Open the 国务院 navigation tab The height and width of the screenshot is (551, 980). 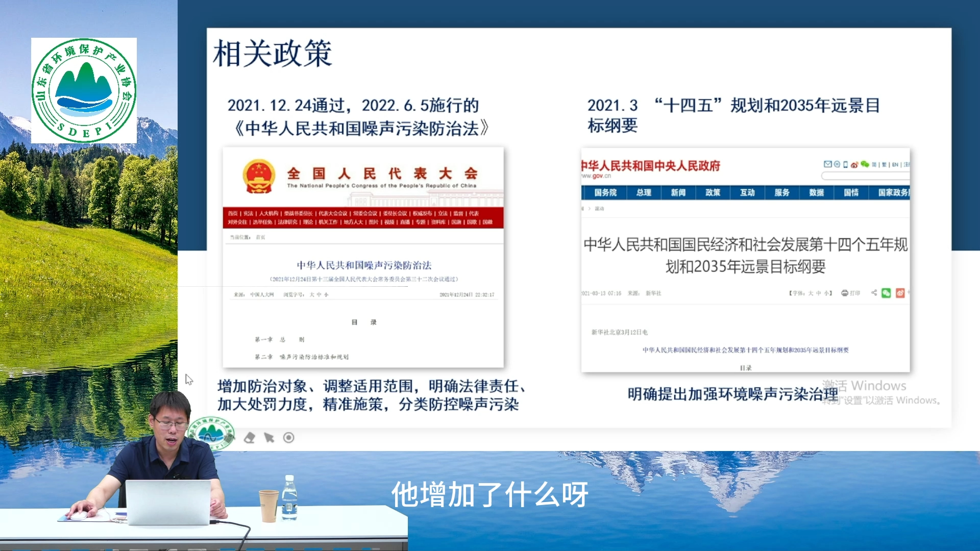click(x=605, y=192)
